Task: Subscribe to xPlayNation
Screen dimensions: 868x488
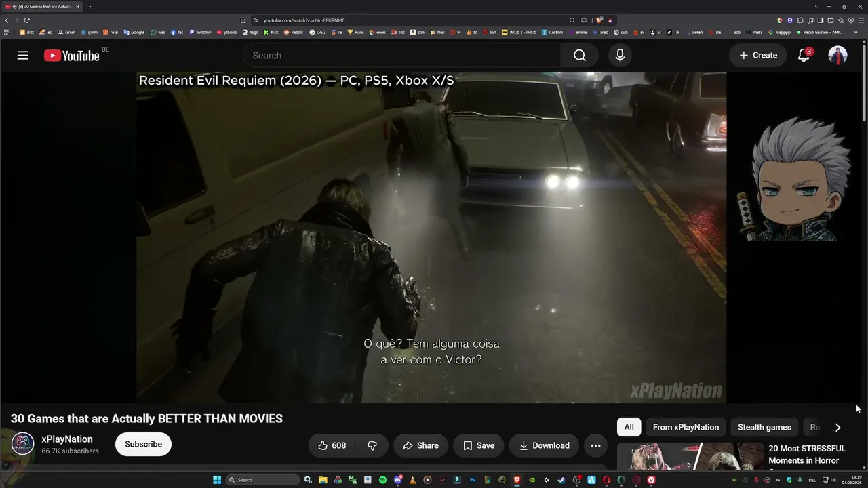Action: [143, 445]
